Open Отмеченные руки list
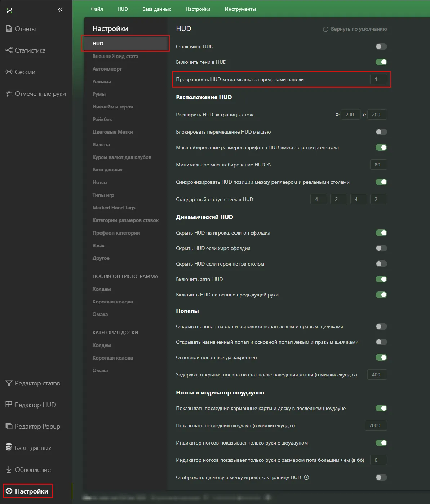The image size is (430, 504). [40, 94]
